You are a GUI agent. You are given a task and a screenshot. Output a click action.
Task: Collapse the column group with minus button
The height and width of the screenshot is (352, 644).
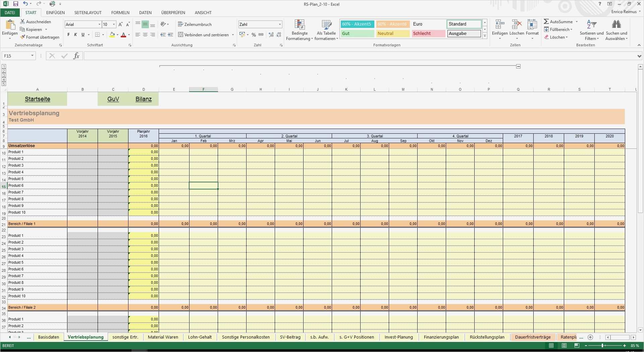[x=518, y=67]
